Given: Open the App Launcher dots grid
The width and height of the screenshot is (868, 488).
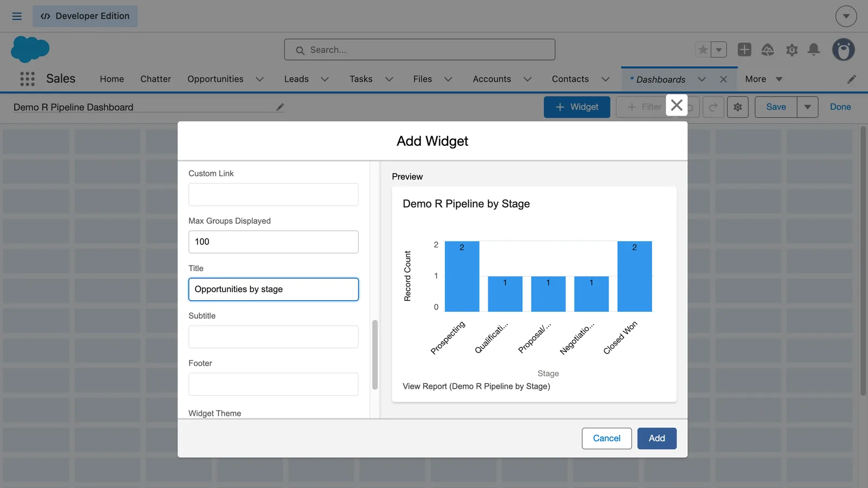Looking at the screenshot, I should tap(27, 79).
